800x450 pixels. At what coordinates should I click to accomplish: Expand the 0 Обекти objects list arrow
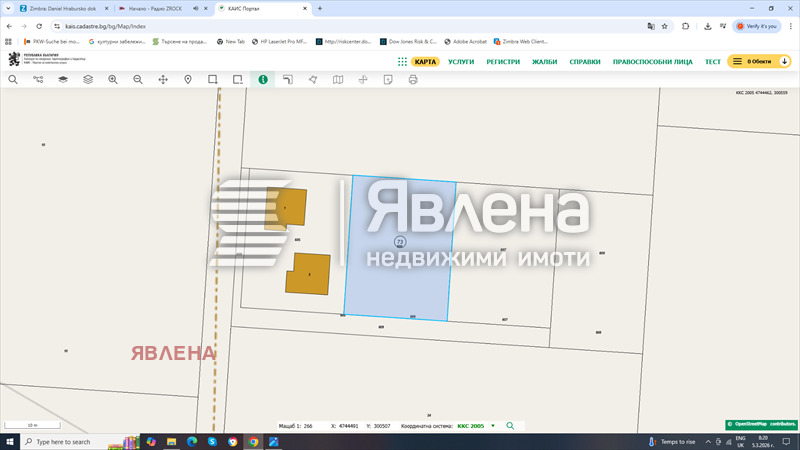785,62
